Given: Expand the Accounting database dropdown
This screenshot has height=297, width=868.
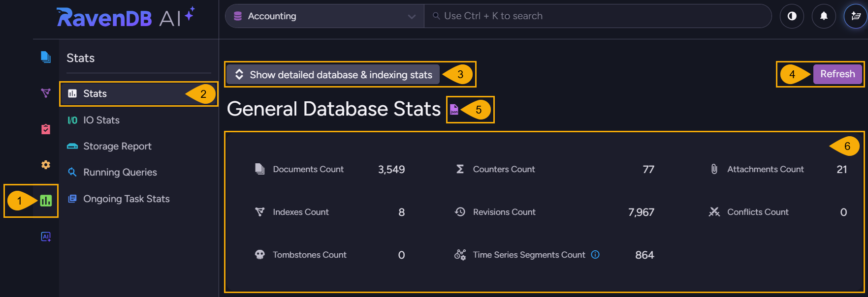Looking at the screenshot, I should [x=325, y=16].
